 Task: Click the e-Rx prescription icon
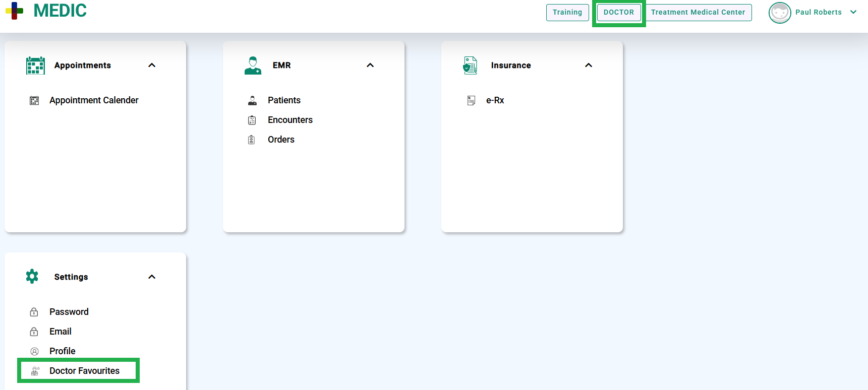pos(471,100)
